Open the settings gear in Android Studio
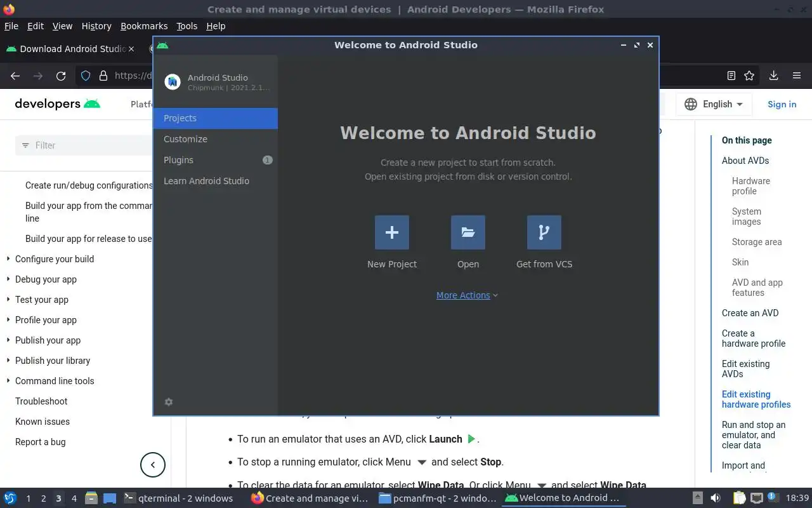Viewport: 812px width, 508px height. (169, 402)
